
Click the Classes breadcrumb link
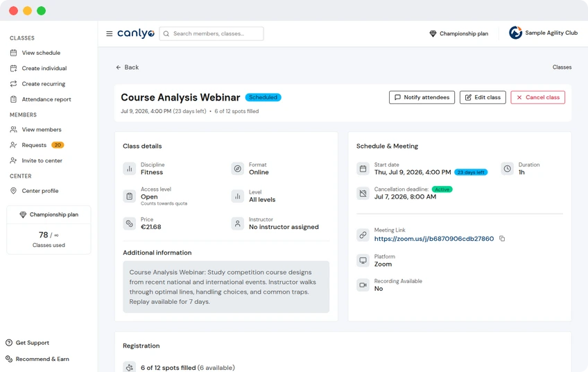(562, 67)
